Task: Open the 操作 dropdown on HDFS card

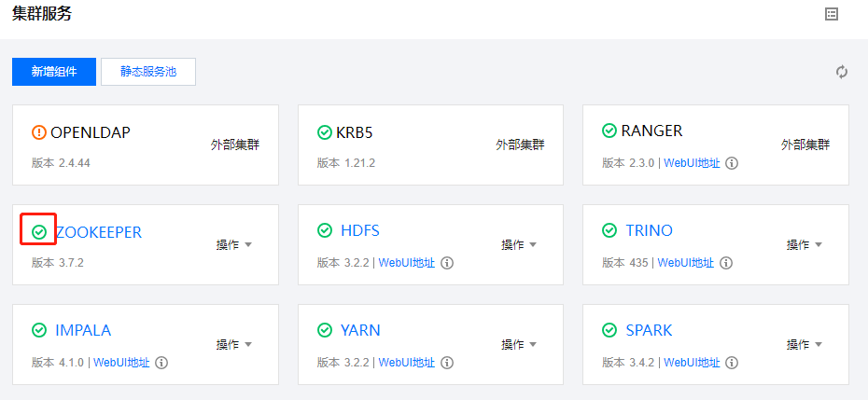Action: point(519,245)
